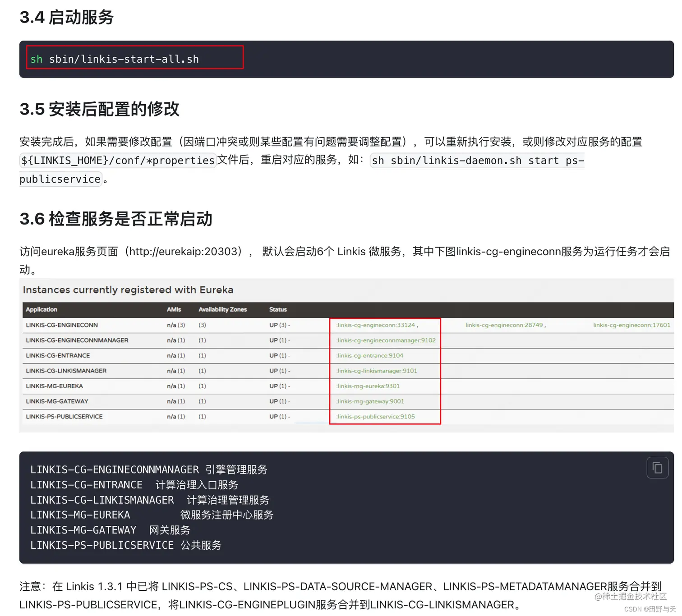Click the '${LINKIS_HOME}/conf/*properties' inline code

point(118,161)
